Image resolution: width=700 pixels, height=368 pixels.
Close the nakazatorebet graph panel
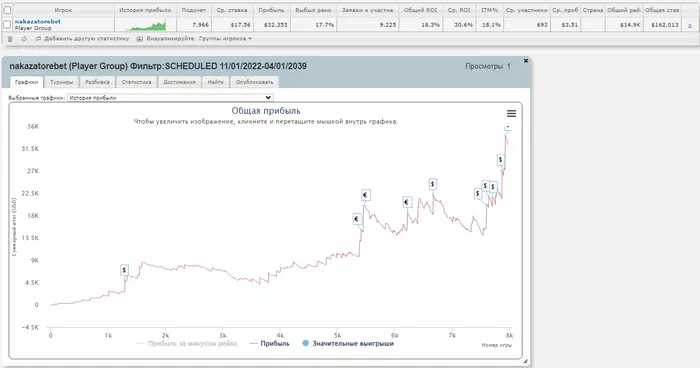coord(526,60)
